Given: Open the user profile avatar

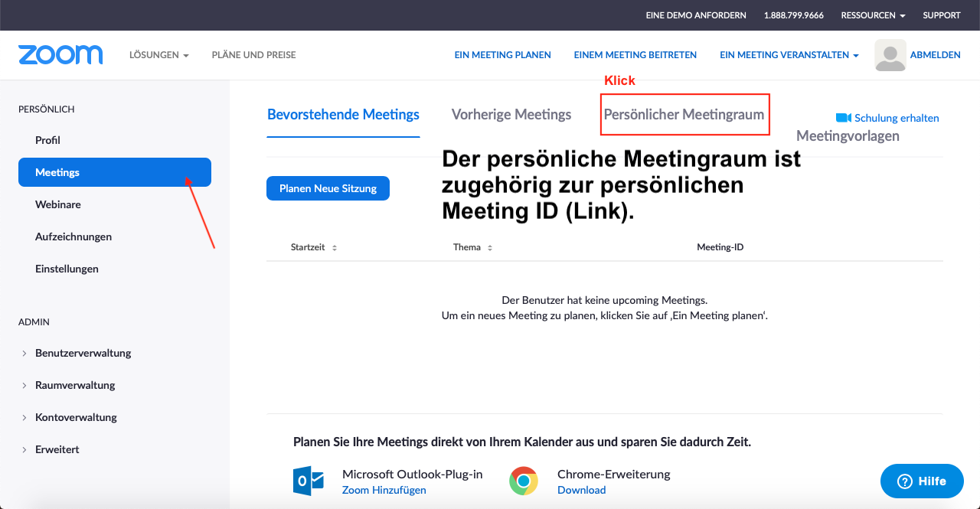Looking at the screenshot, I should 890,55.
